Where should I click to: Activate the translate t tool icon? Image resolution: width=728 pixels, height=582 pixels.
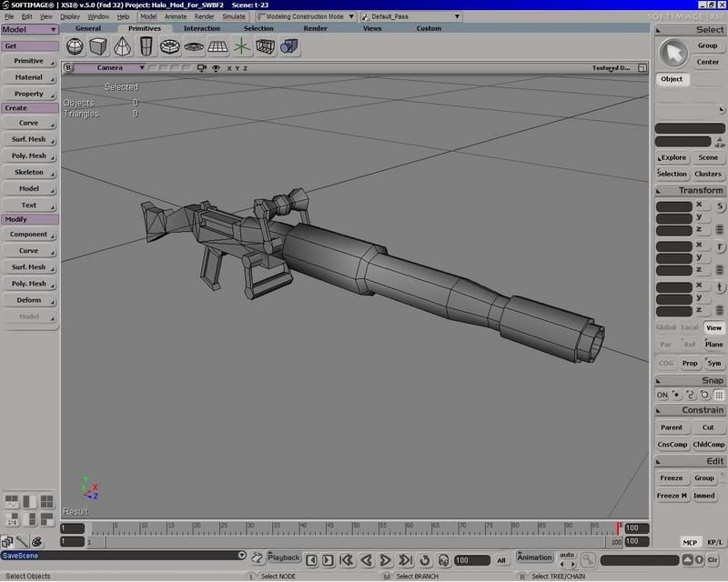click(x=720, y=287)
